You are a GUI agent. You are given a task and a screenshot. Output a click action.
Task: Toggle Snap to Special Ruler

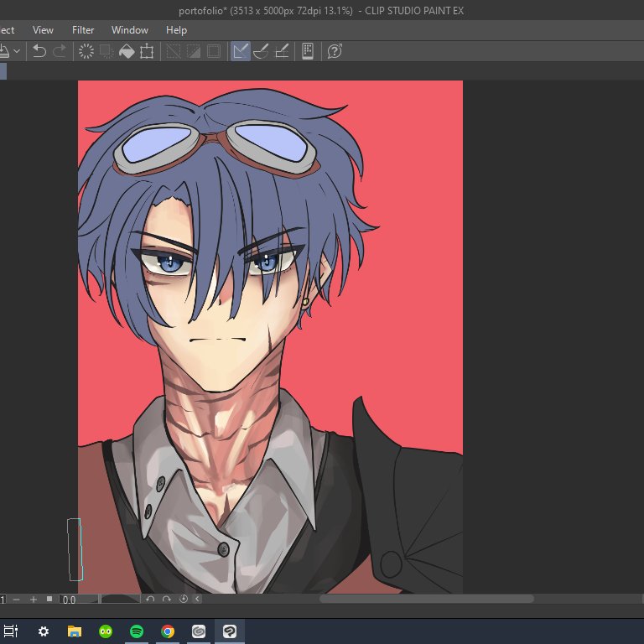(x=261, y=51)
